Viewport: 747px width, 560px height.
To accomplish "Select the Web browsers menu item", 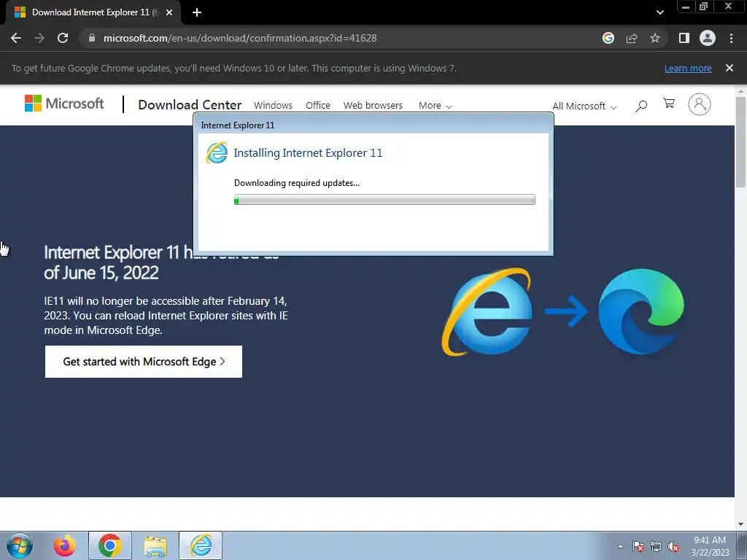I will coord(373,105).
